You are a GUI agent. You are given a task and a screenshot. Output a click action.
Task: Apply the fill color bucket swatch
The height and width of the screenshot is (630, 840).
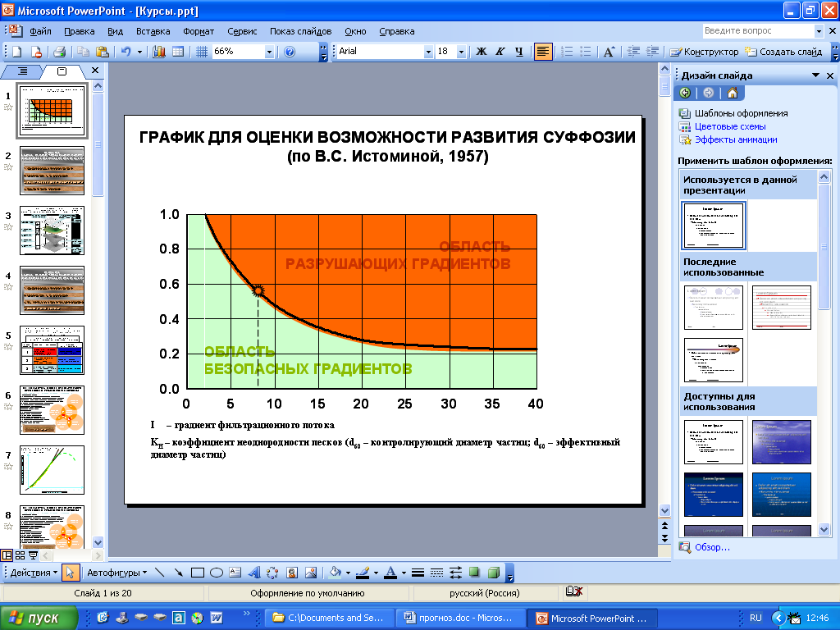click(336, 573)
